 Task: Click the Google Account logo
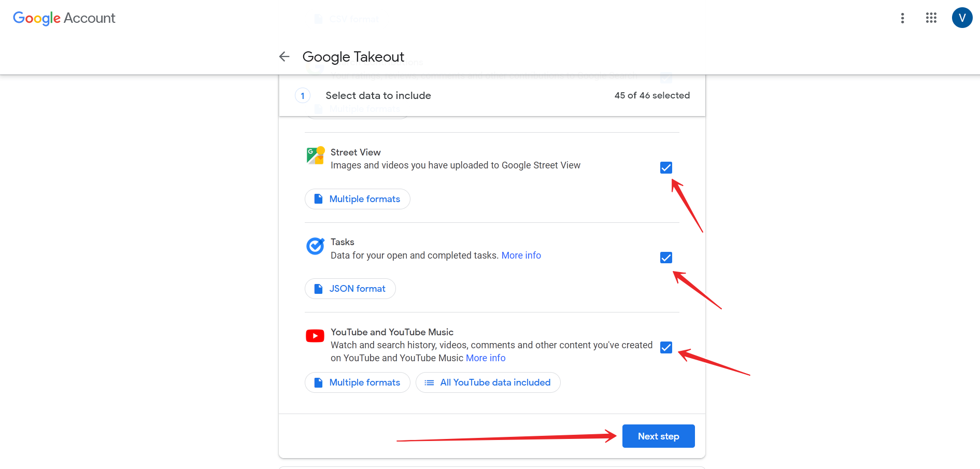pos(64,18)
